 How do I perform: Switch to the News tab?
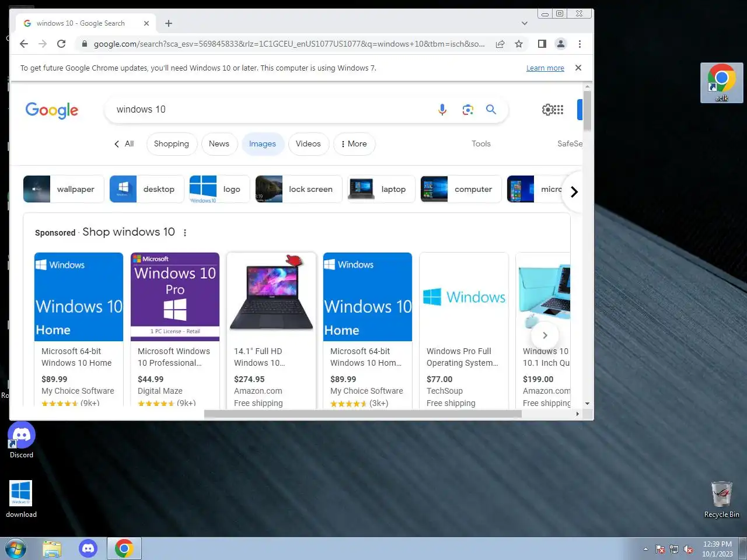pos(219,144)
